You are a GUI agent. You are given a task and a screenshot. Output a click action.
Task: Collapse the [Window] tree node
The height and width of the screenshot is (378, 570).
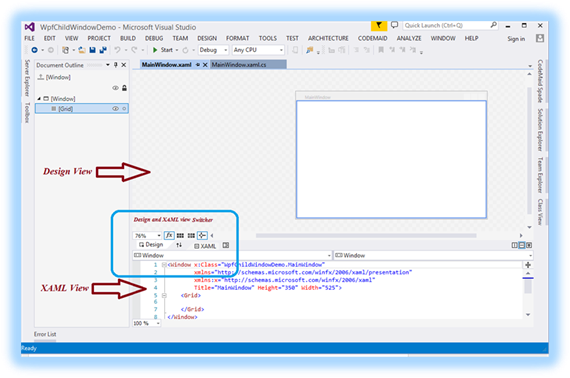point(39,98)
